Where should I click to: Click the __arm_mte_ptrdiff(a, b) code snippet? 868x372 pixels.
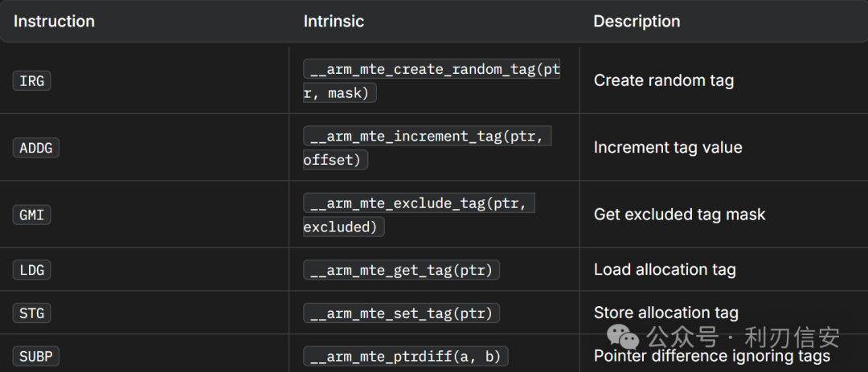(x=406, y=356)
